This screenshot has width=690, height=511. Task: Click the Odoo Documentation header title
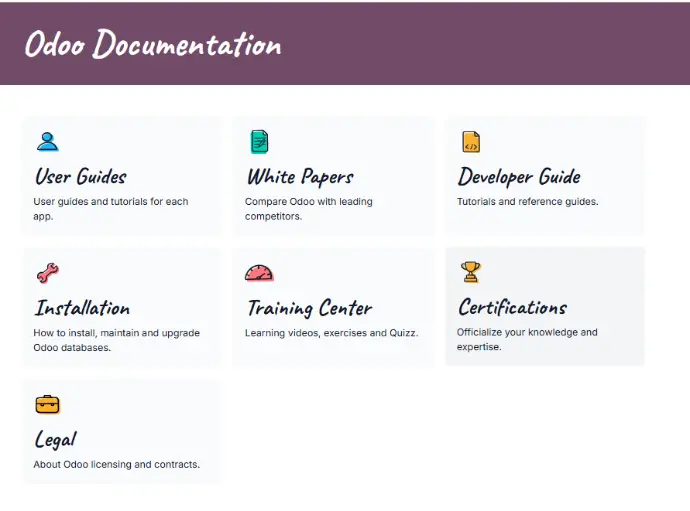(153, 45)
